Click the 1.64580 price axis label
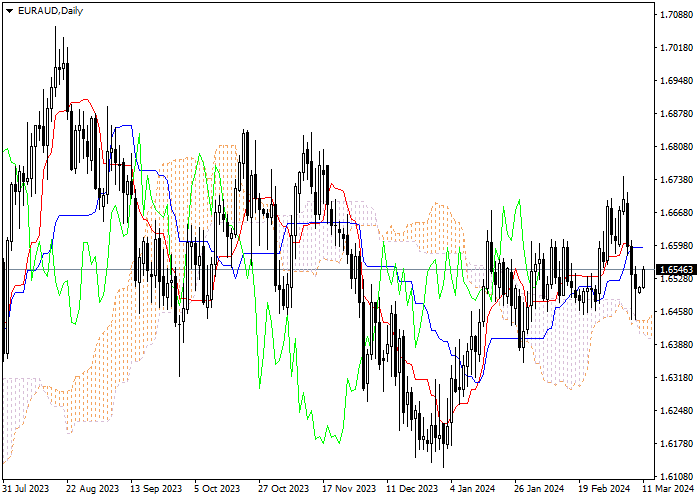 pyautogui.click(x=676, y=312)
